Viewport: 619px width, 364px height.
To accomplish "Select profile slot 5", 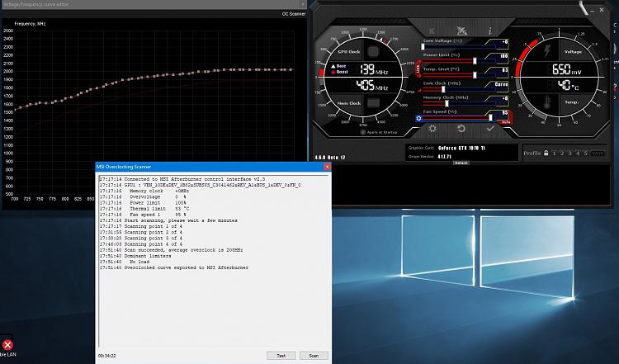I will click(585, 154).
